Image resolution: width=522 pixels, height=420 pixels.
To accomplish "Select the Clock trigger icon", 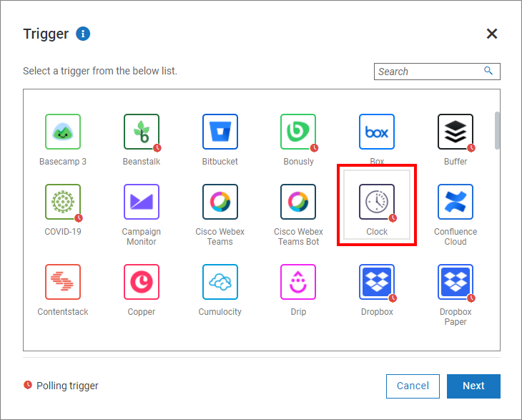I will 377,202.
